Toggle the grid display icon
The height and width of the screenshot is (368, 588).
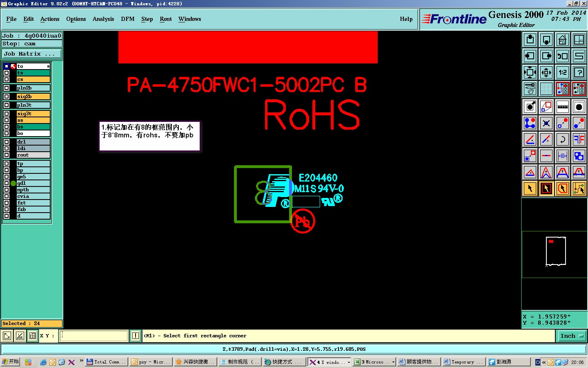pyautogui.click(x=546, y=88)
